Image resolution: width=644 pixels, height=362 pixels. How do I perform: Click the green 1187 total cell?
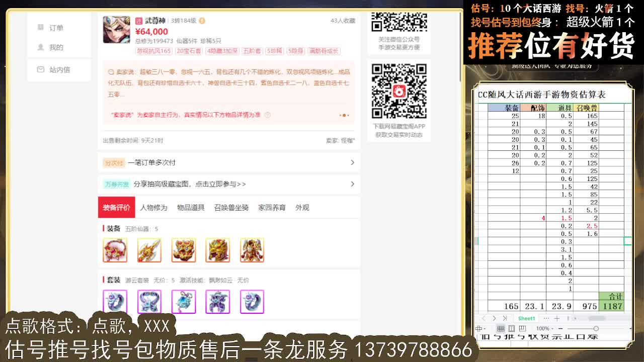pyautogui.click(x=611, y=306)
